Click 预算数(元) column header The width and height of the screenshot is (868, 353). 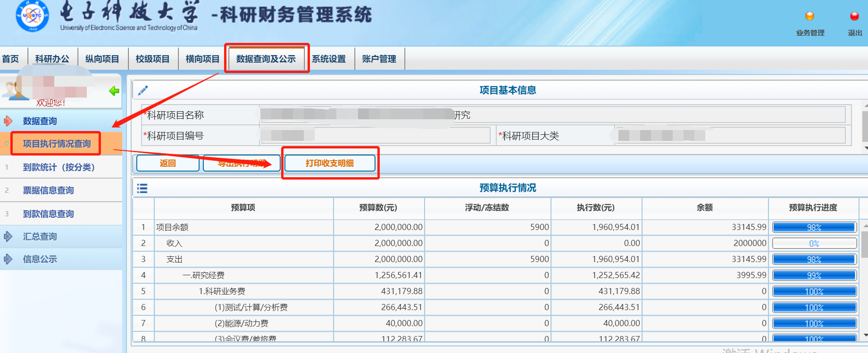pyautogui.click(x=378, y=208)
